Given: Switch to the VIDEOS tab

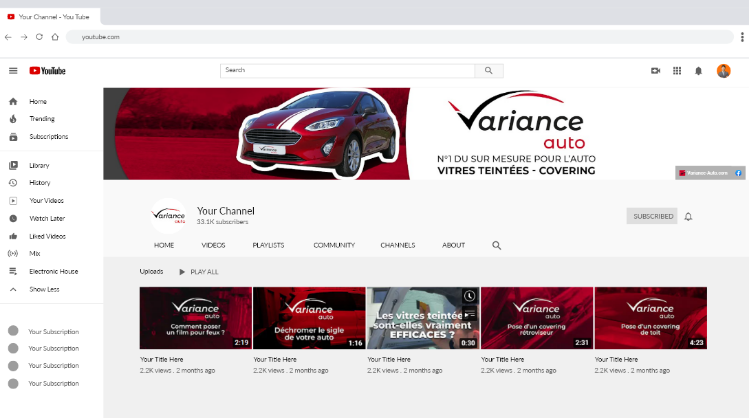Looking at the screenshot, I should [x=213, y=245].
